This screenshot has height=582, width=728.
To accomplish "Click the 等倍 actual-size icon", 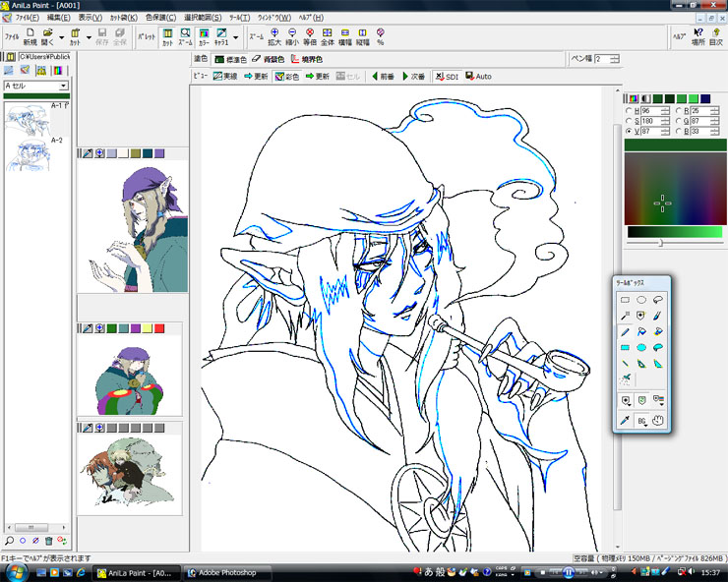I will point(310,36).
